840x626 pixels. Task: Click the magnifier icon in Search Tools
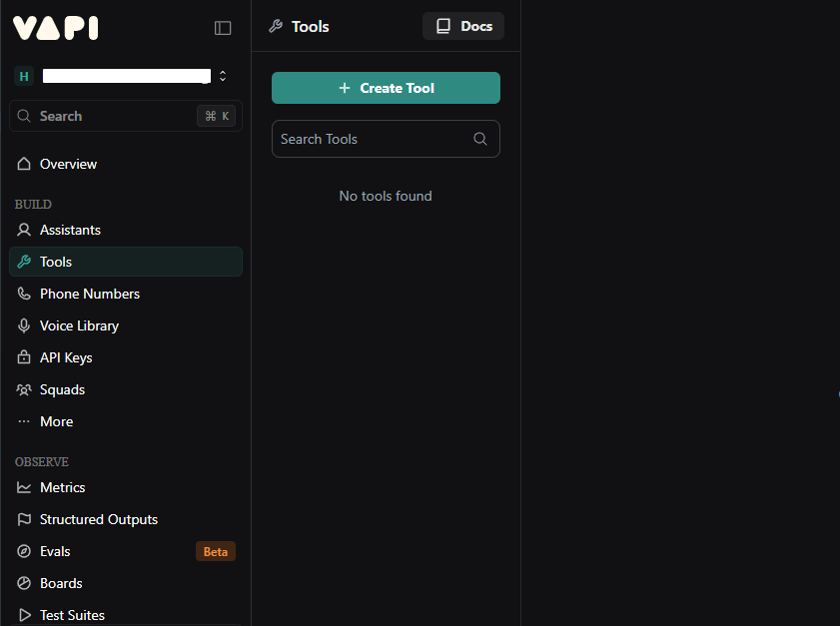coord(480,140)
